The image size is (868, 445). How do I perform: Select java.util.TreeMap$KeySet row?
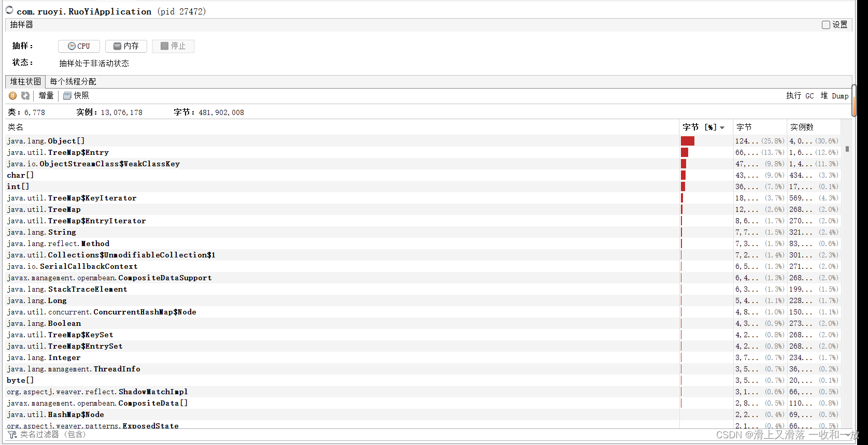tap(423, 335)
